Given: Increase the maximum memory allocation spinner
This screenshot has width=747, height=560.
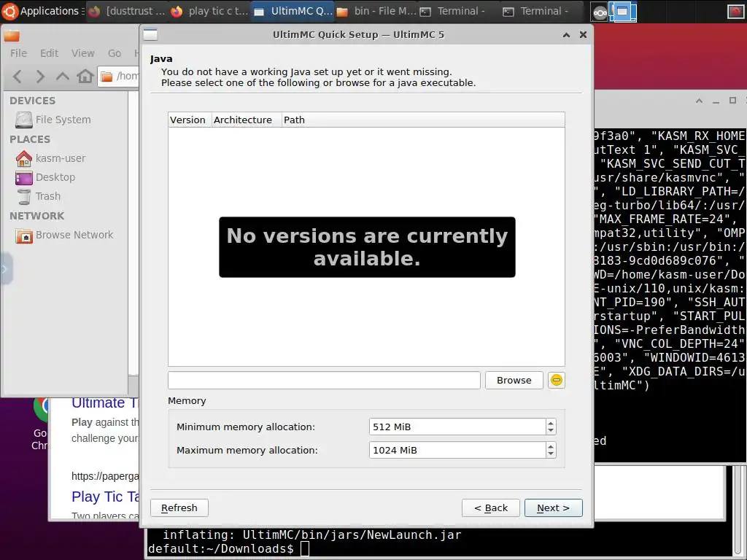Looking at the screenshot, I should [x=551, y=446].
